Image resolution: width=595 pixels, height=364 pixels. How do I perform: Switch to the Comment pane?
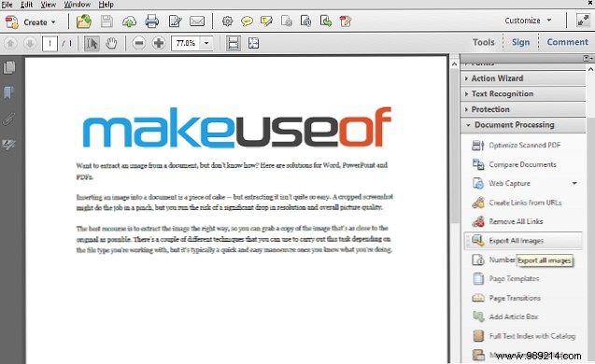[567, 42]
